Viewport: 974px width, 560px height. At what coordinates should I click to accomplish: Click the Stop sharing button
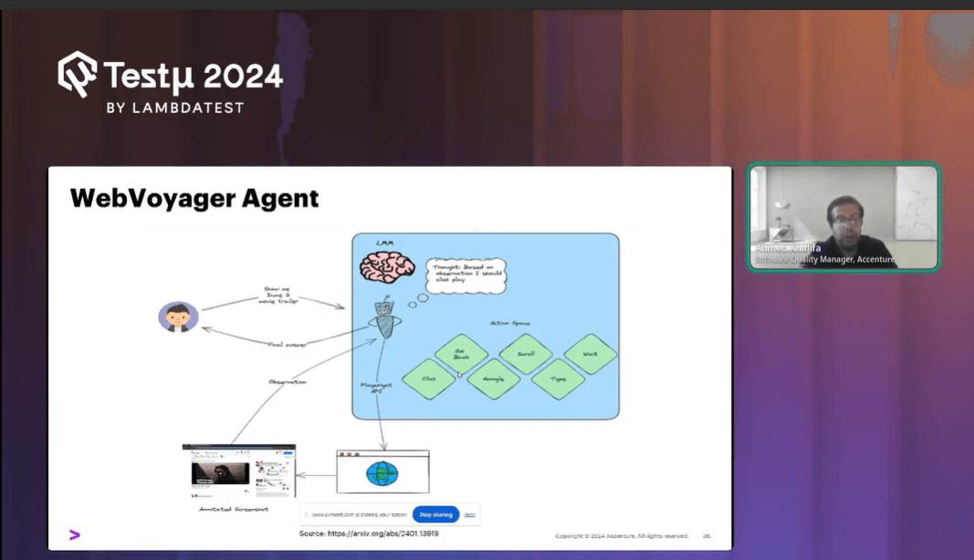(x=435, y=513)
